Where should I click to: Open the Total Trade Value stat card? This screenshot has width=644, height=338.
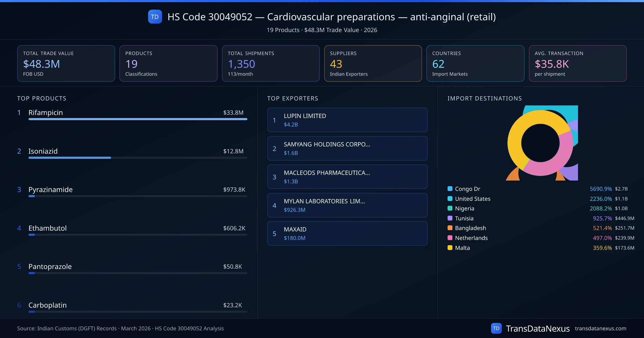click(x=66, y=63)
